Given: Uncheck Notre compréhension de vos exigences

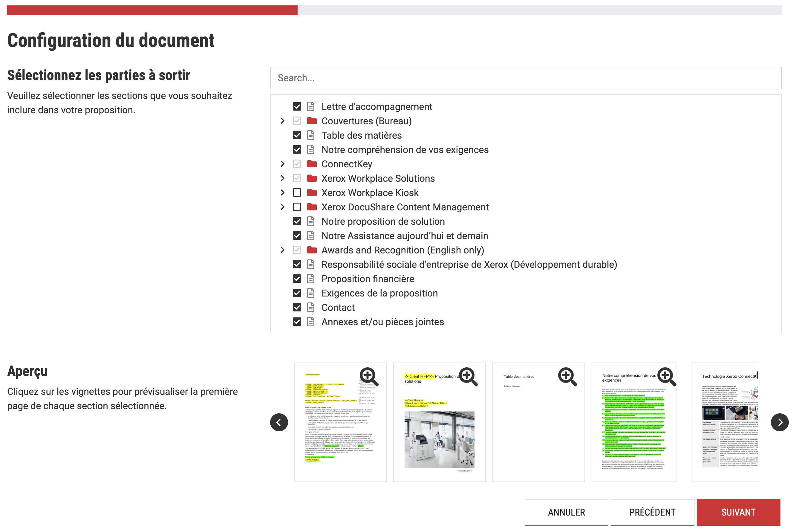Looking at the screenshot, I should point(297,149).
